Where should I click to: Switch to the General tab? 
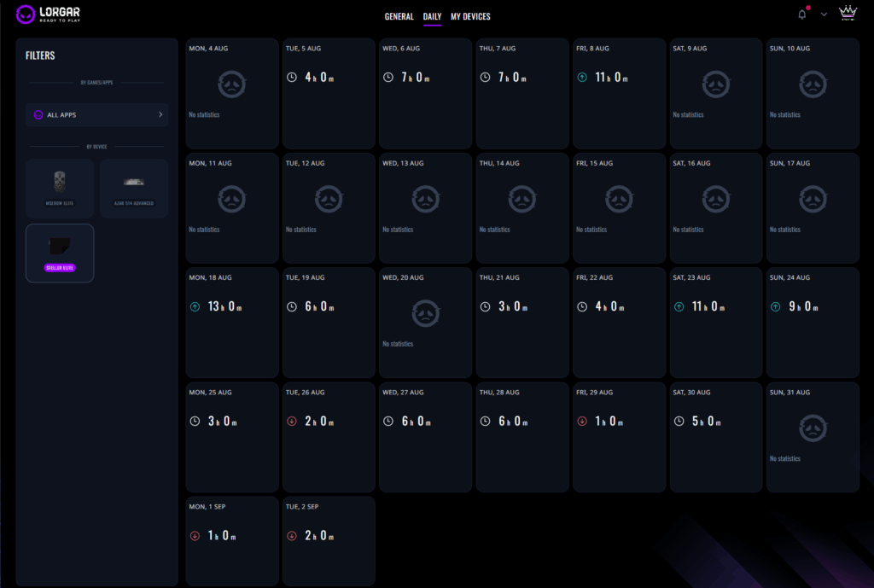pyautogui.click(x=399, y=16)
